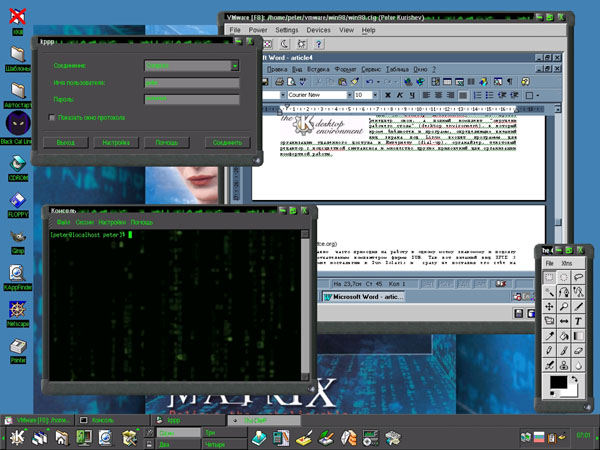This screenshot has width=600, height=450.
Task: Click the Print Preview icon in Word
Action: [291, 82]
